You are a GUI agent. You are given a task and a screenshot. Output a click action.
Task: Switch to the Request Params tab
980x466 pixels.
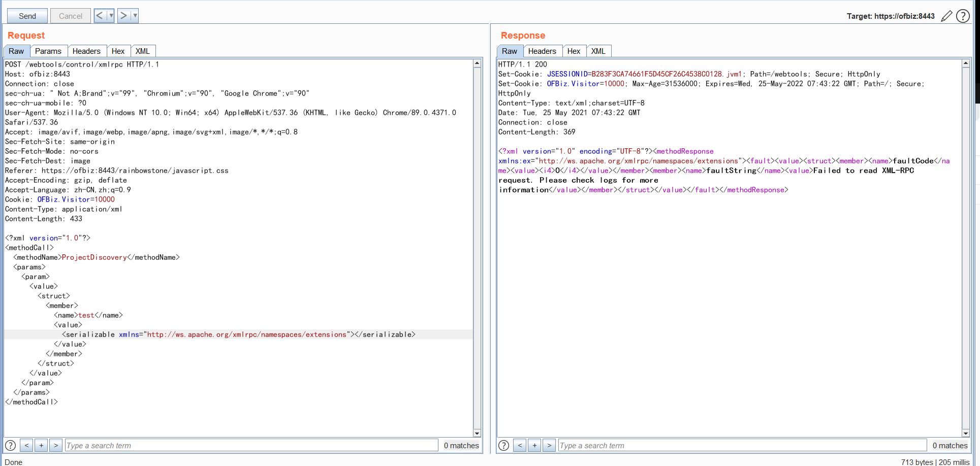click(48, 51)
